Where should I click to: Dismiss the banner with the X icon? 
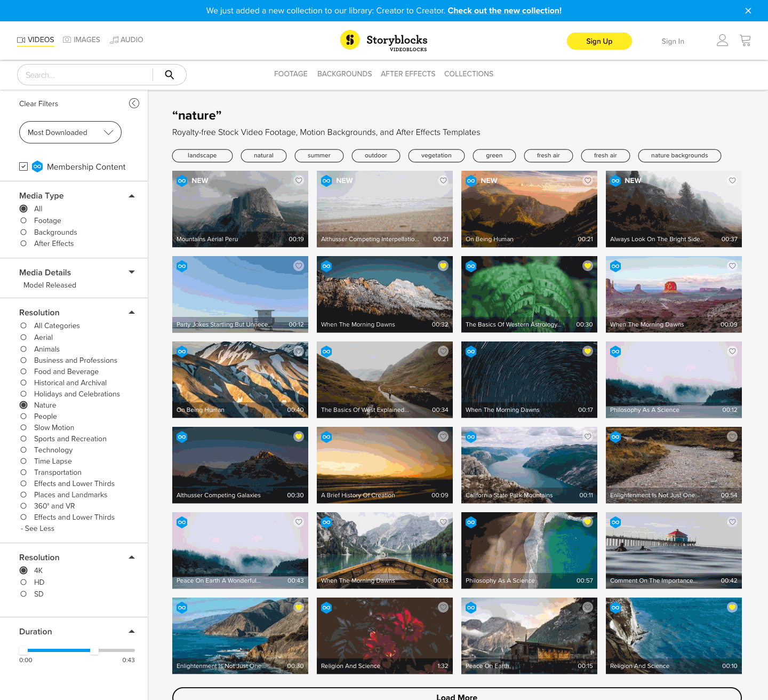(x=748, y=11)
